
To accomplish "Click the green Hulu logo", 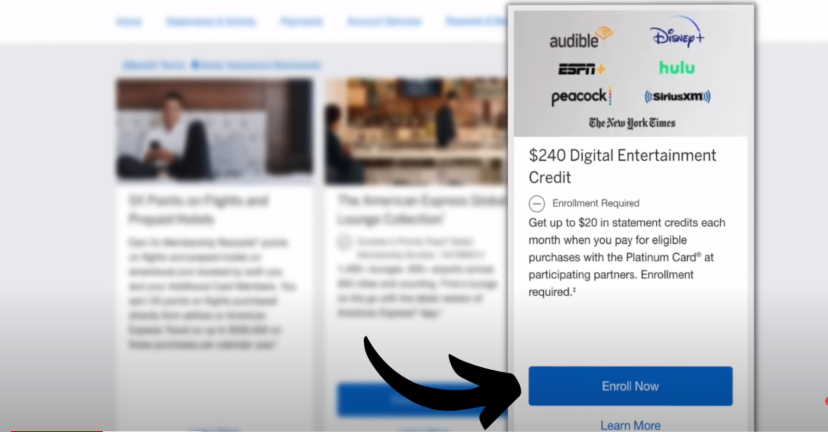I will click(677, 68).
